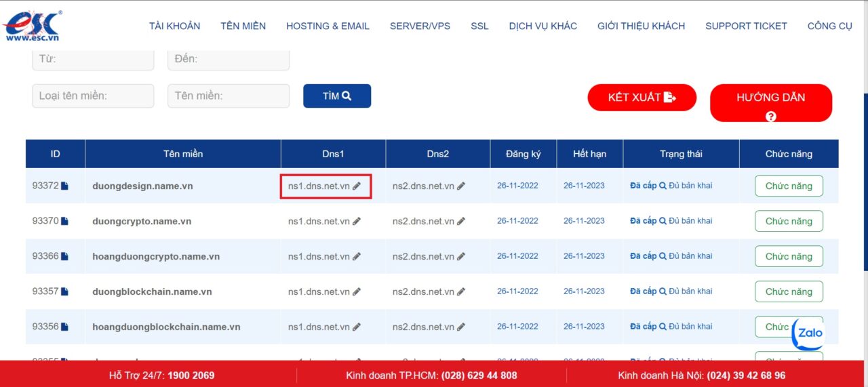Click the TÌM search button
Screen dimensions: 868x387
tap(337, 96)
